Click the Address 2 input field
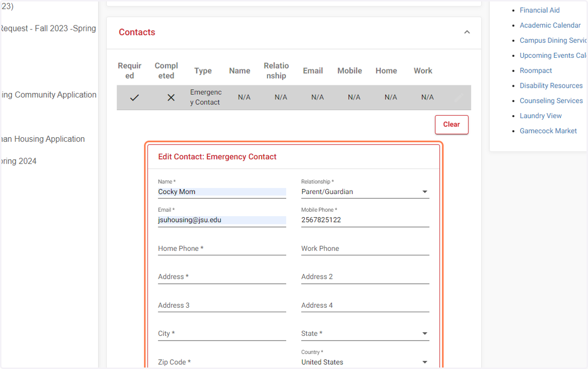This screenshot has width=588, height=369. pos(365,277)
